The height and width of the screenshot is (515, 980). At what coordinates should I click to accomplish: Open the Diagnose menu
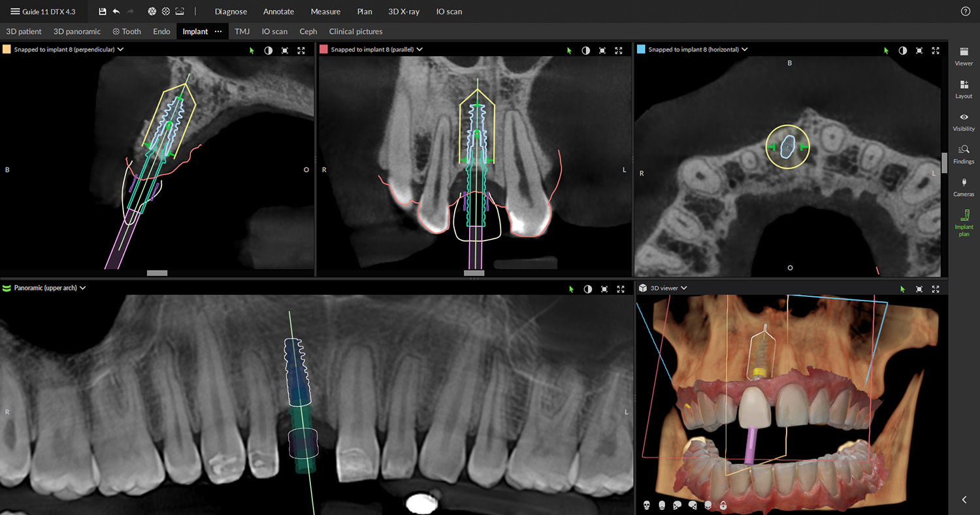click(231, 11)
